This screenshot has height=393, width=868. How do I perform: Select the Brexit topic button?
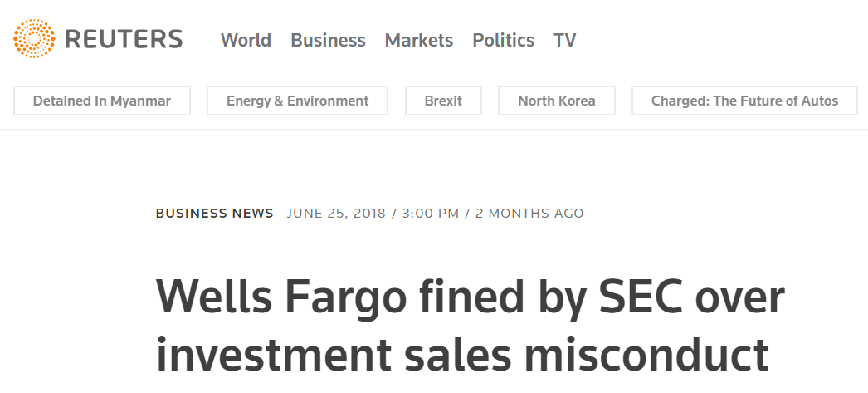[443, 101]
